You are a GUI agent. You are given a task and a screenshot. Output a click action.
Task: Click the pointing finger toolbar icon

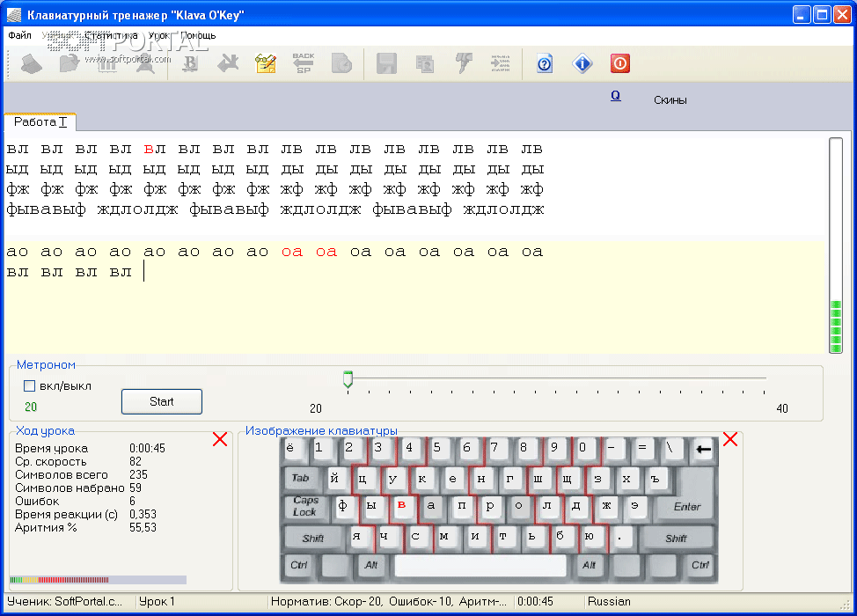[x=463, y=64]
